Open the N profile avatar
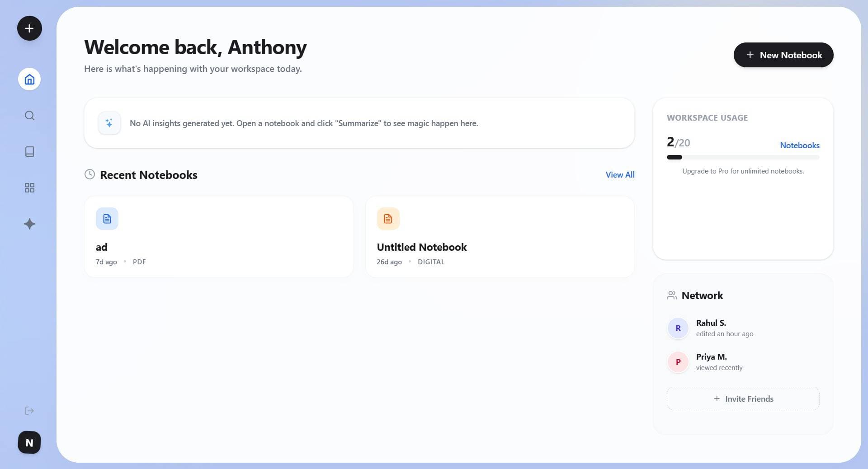 29,442
